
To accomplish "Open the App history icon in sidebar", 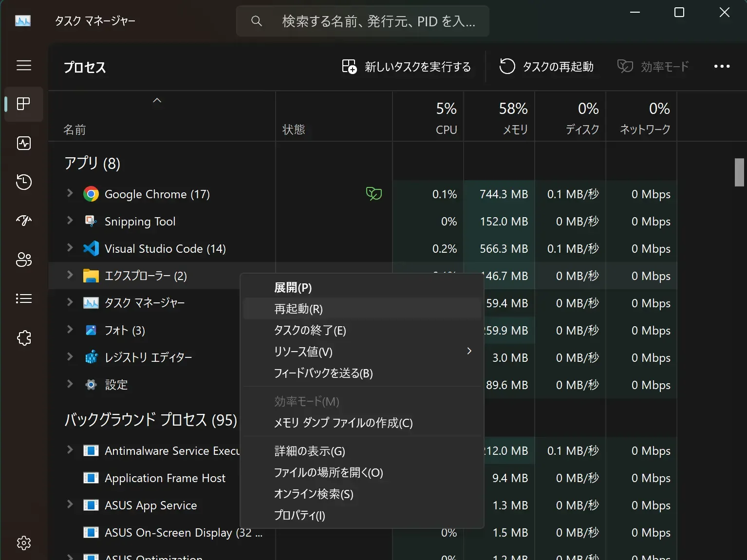I will point(24,182).
